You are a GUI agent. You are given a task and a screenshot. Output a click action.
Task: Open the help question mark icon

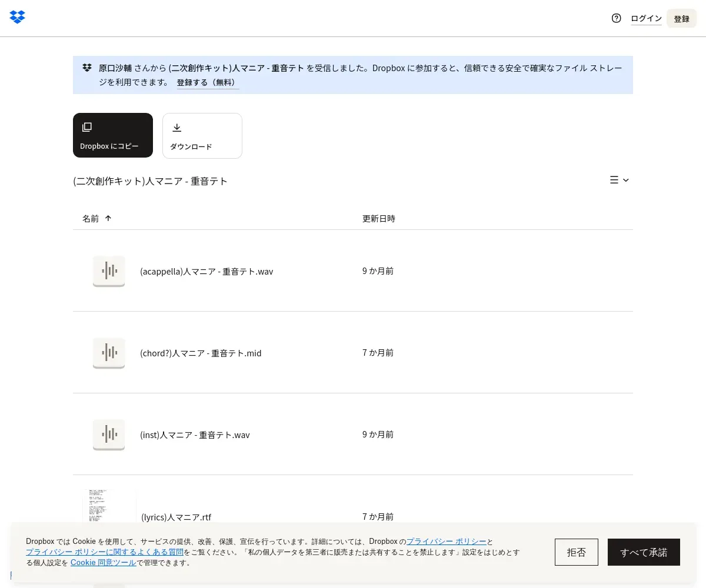(x=617, y=18)
